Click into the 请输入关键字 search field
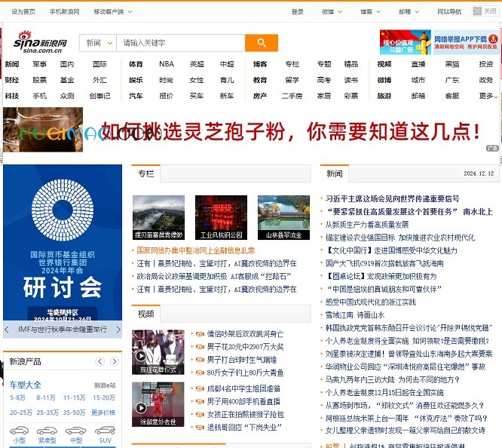The height and width of the screenshot is (448, 502). pos(181,43)
